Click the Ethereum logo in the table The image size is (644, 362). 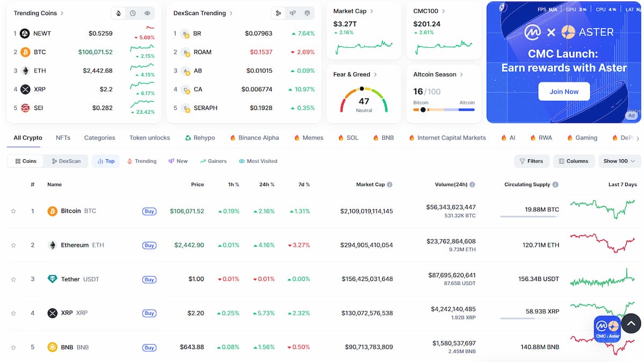pos(52,245)
